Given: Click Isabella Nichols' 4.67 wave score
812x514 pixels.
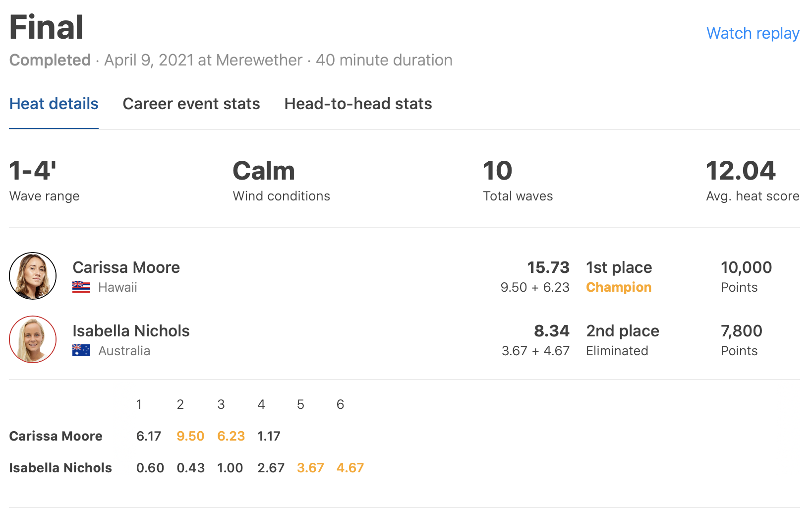Looking at the screenshot, I should [x=350, y=468].
